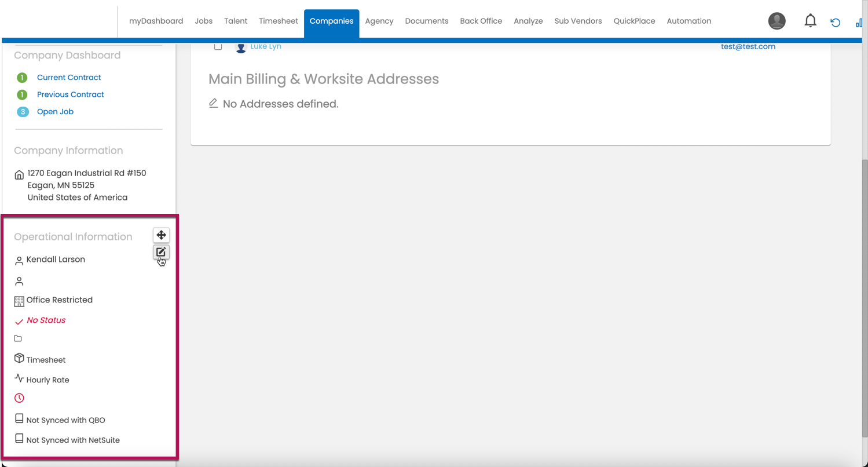
Task: Click the red clock icon
Action: (x=19, y=398)
